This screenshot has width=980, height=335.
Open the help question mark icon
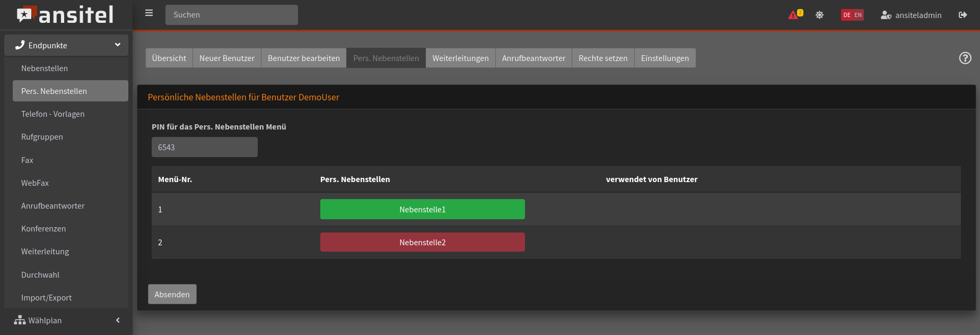click(x=965, y=58)
